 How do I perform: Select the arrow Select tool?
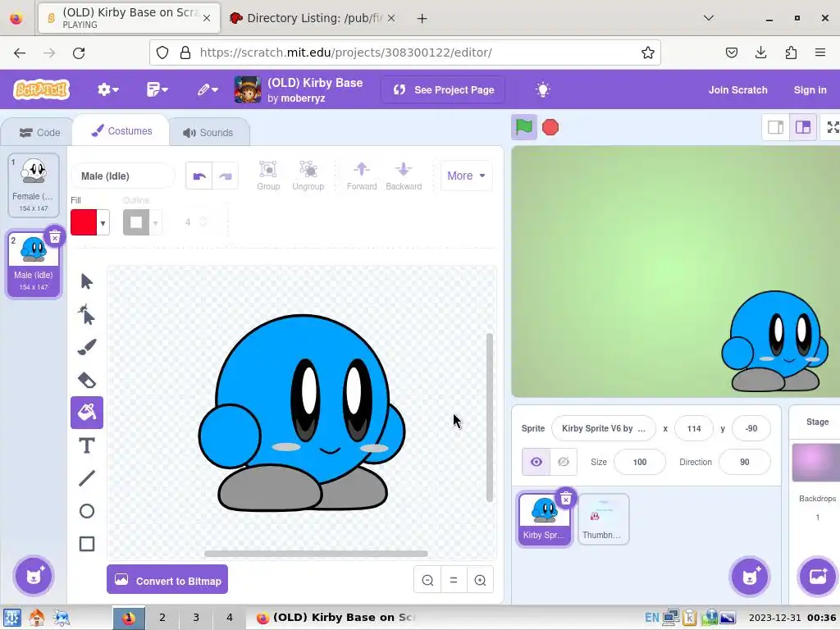pos(87,281)
